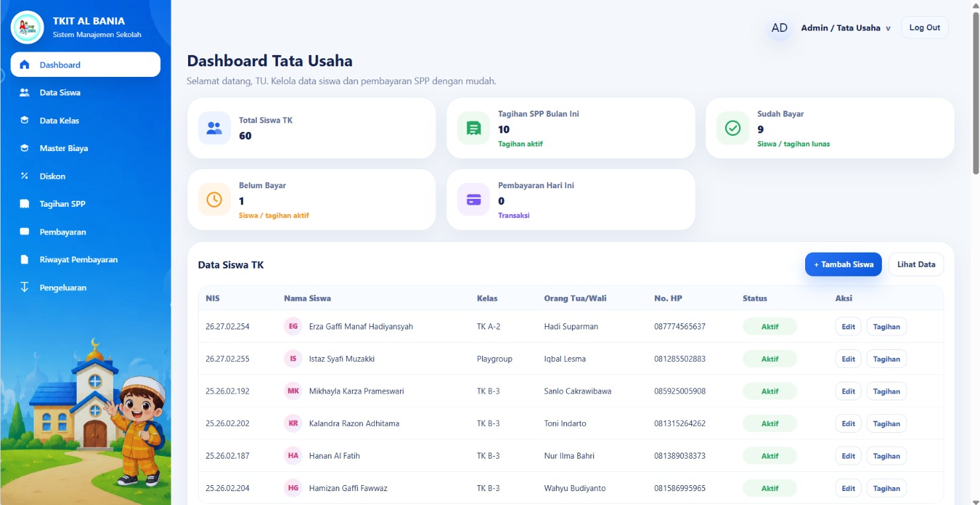
Task: Open Tagihan for Hamizan Gaffi Fawwaz
Action: coord(887,488)
